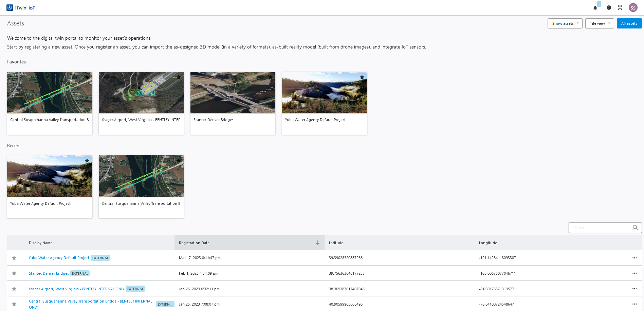Click the iTwin IoT logo

point(10,7)
